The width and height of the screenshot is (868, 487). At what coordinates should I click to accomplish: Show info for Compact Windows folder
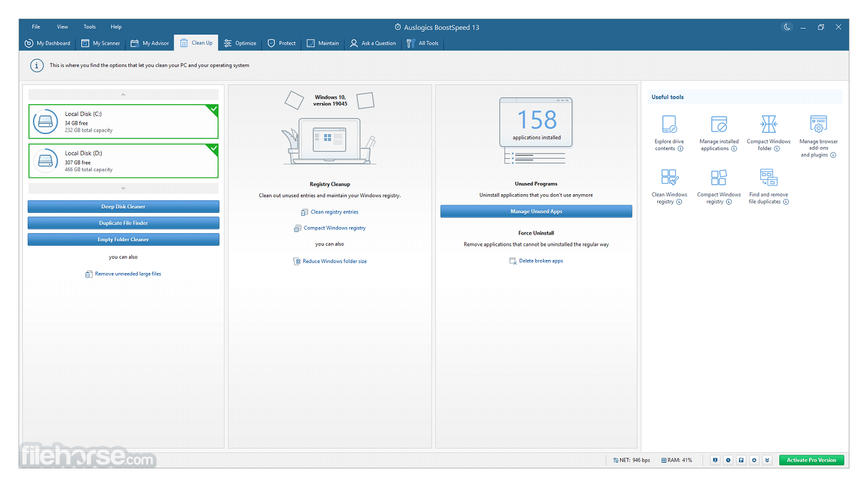coord(777,149)
